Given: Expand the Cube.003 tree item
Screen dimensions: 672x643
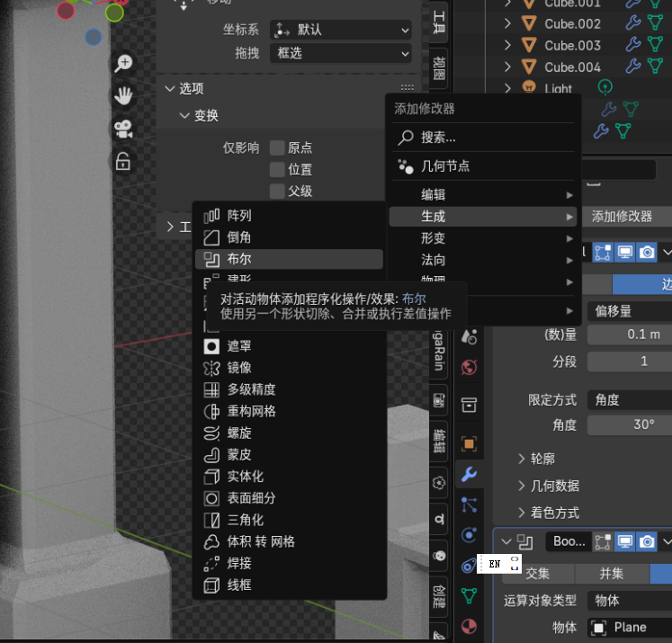Looking at the screenshot, I should pos(508,45).
